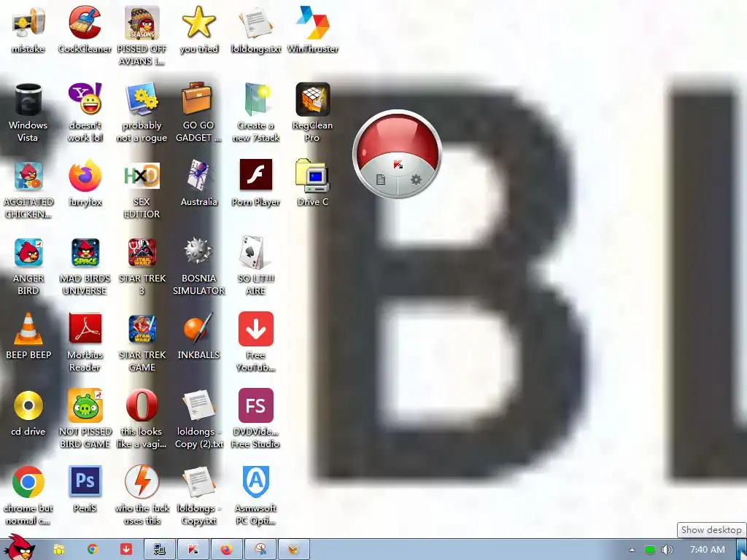Open the 'loldongs - Copy (2).txt' file
This screenshot has width=747, height=560.
pos(198,405)
